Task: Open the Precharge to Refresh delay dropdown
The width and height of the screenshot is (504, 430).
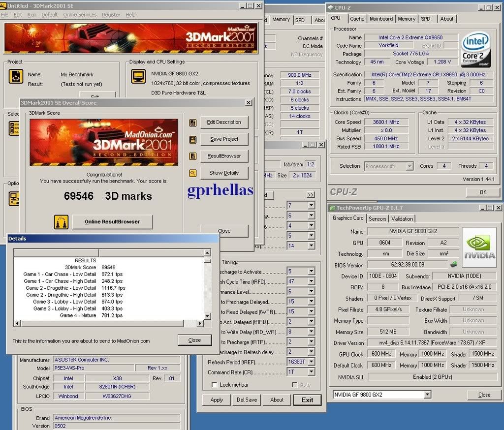Action: (x=311, y=352)
